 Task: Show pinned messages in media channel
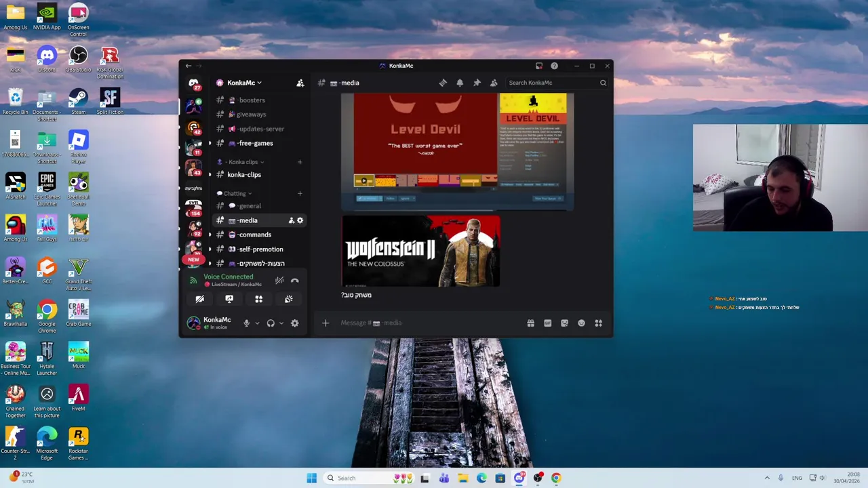click(x=477, y=83)
